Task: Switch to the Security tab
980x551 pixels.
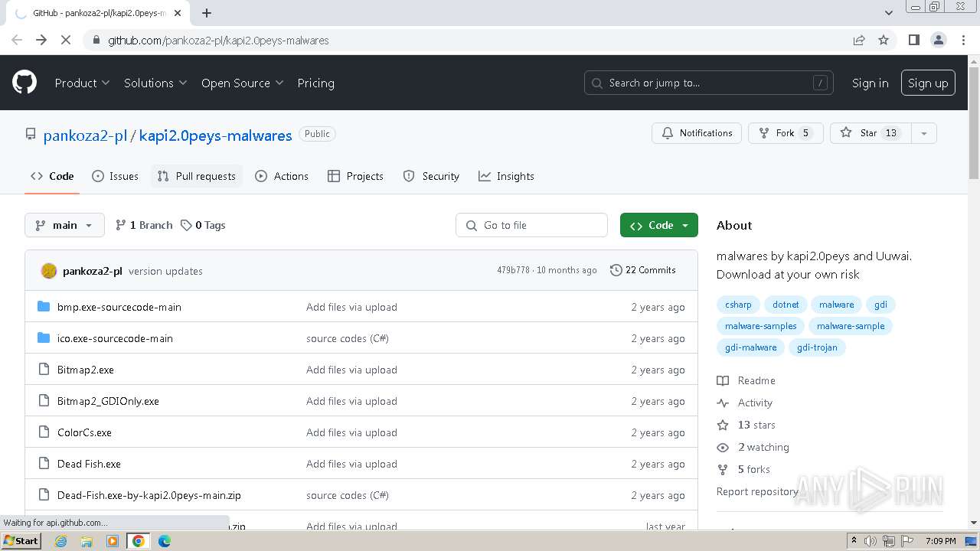Action: tap(431, 176)
